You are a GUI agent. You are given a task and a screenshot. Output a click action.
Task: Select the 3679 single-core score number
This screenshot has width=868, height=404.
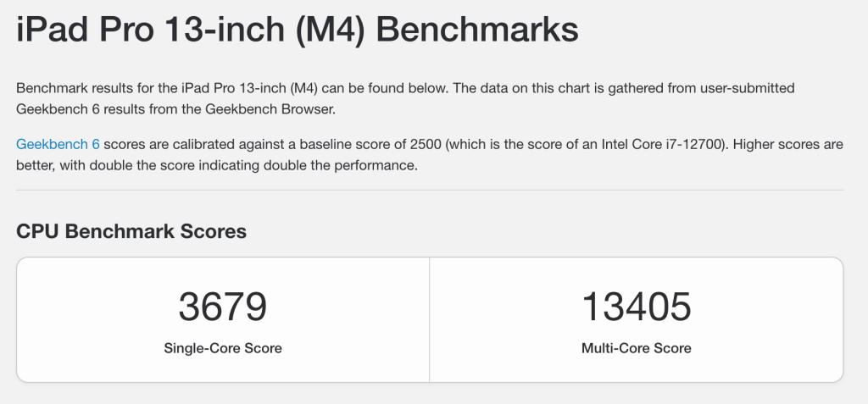(x=223, y=307)
